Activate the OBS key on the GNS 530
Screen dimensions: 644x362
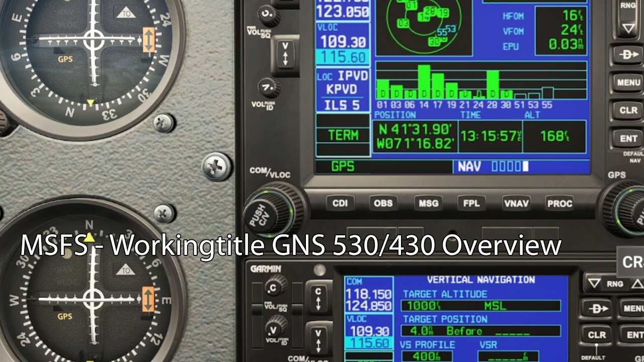[x=383, y=203]
